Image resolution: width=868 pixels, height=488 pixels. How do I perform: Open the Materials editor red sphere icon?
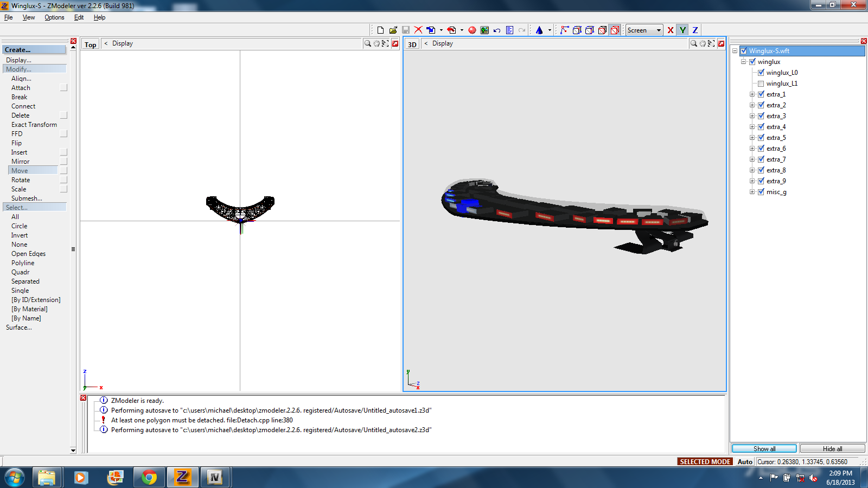[472, 30]
